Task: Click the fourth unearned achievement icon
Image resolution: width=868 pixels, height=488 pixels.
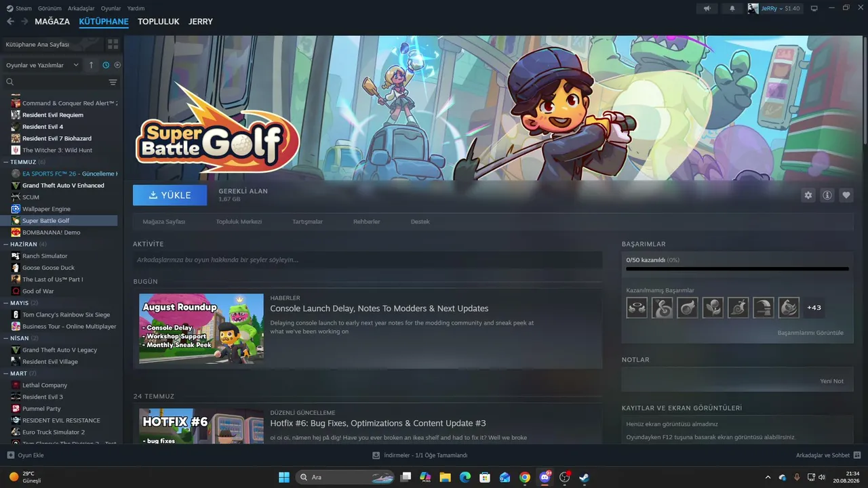Action: point(713,308)
